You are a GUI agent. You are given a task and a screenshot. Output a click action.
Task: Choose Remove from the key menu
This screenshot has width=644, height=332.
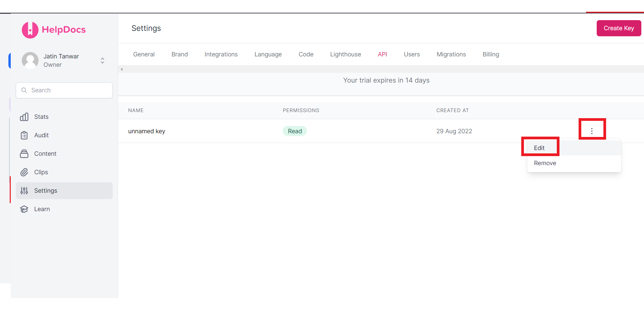[x=574, y=163]
